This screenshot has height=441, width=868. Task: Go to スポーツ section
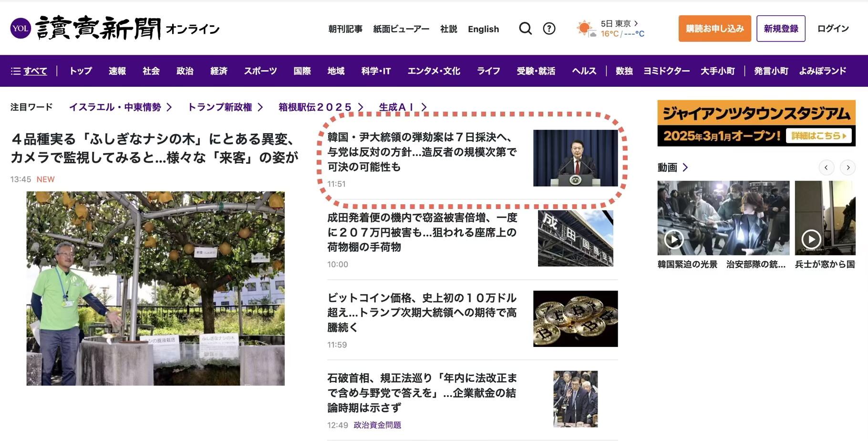point(260,71)
